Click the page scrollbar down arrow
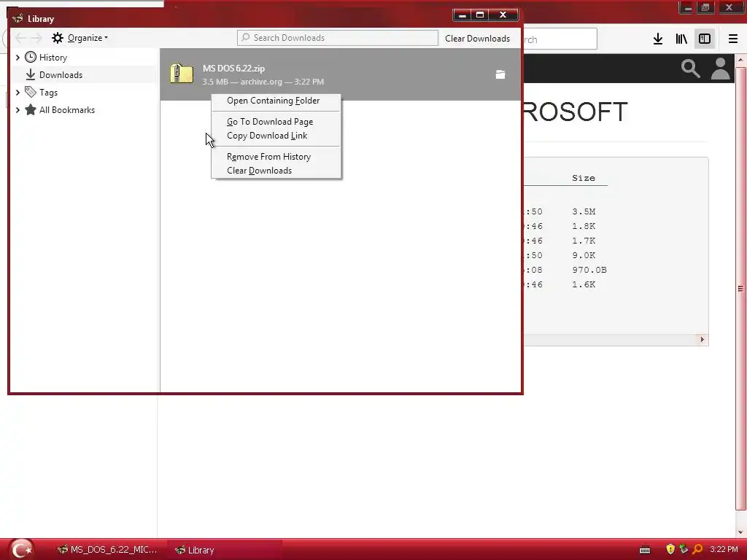The width and height of the screenshot is (747, 560). (x=740, y=532)
